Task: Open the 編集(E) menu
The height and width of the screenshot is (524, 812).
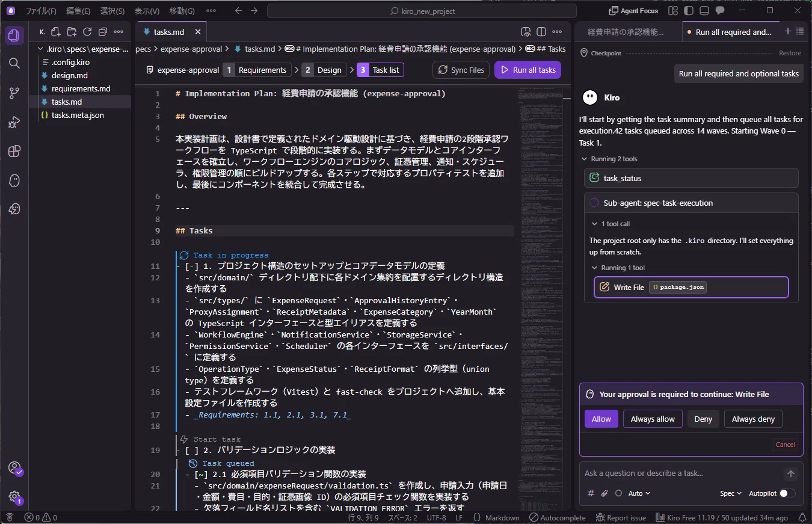Action: pos(78,11)
